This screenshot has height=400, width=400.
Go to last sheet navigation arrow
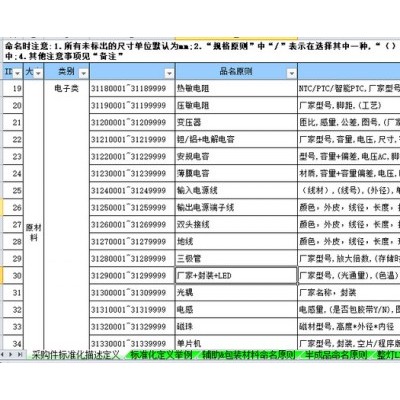tap(20, 355)
